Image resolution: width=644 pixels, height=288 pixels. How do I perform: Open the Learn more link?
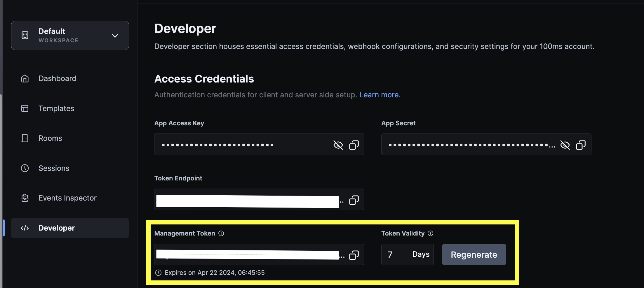pos(380,95)
